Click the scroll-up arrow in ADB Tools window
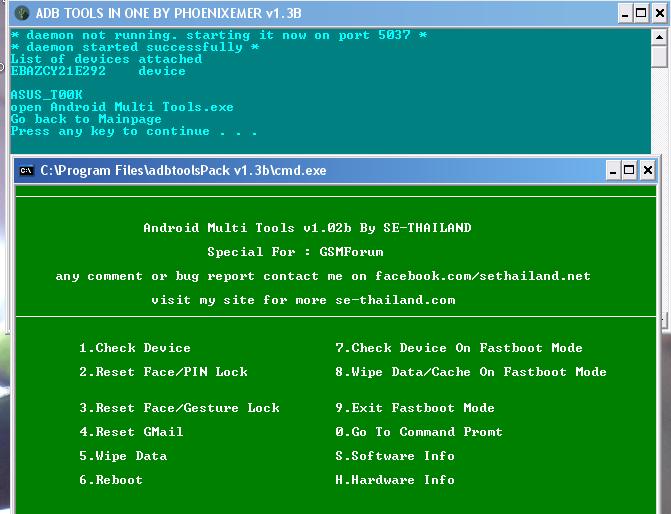The image size is (671, 514). [x=659, y=37]
